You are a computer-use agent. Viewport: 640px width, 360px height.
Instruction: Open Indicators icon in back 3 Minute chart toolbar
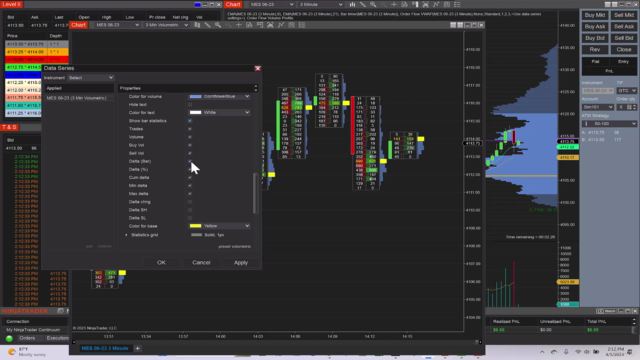coord(426,4)
